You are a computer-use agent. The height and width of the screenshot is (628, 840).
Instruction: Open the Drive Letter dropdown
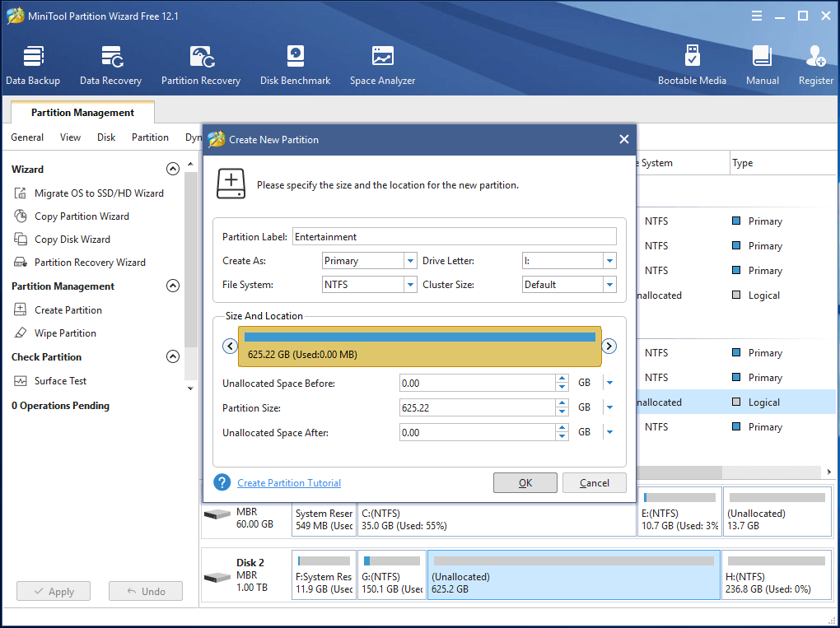[609, 261]
